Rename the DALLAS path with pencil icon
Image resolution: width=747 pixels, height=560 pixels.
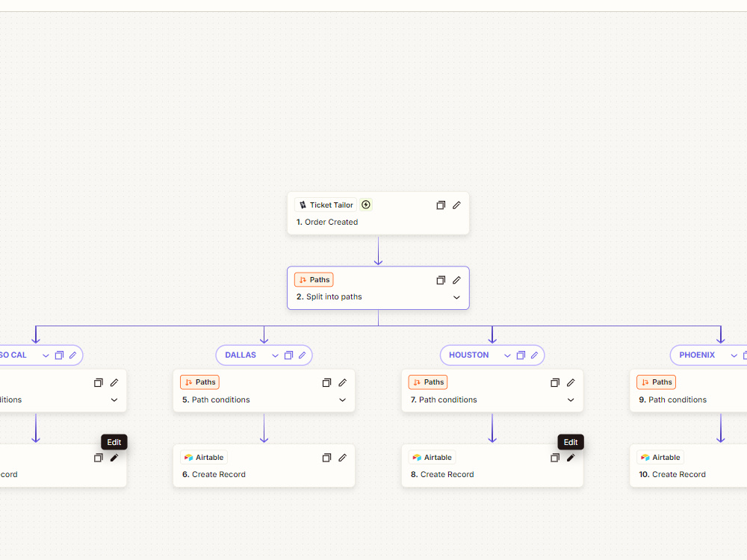pos(302,355)
